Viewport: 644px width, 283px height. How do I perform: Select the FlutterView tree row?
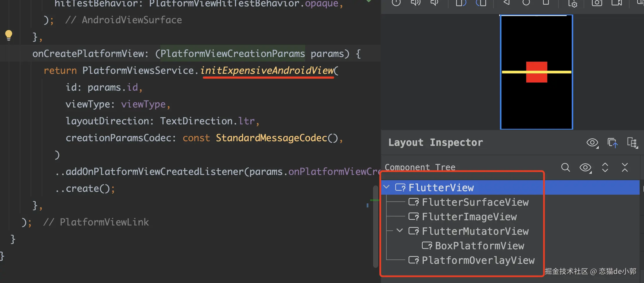(x=511, y=187)
